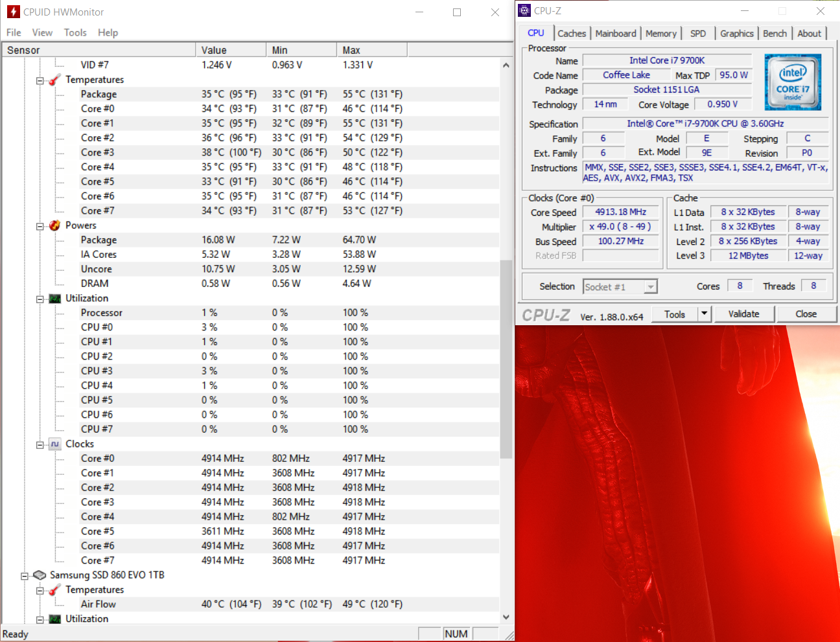Click the Core Speed field 4913.18 MHz

(620, 212)
